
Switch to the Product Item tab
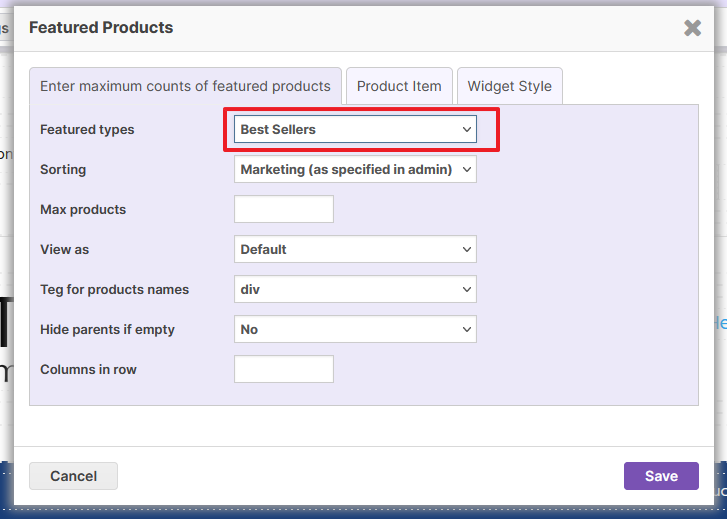(399, 86)
